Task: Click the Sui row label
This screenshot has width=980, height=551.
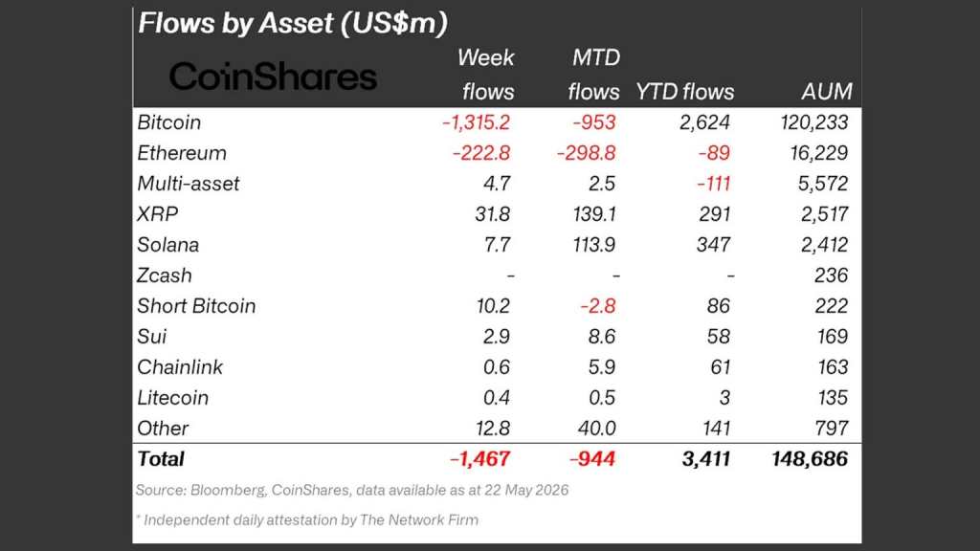Action: tap(152, 337)
